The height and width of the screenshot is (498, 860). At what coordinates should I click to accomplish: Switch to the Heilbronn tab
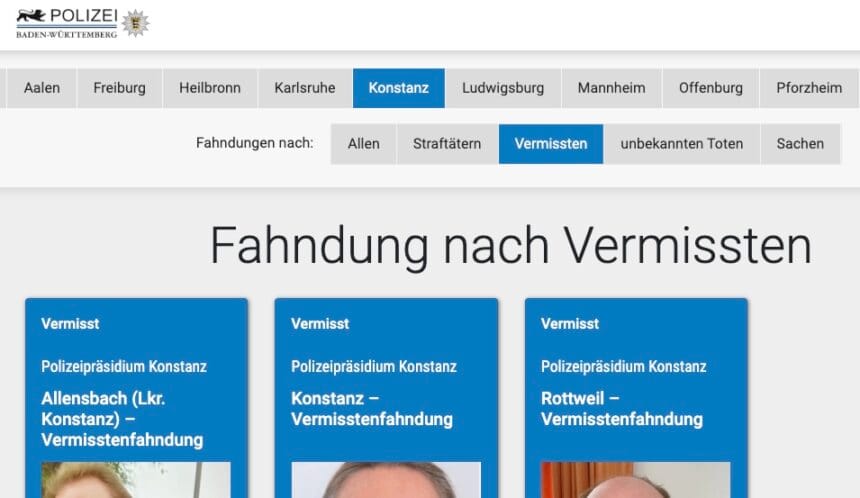(210, 88)
